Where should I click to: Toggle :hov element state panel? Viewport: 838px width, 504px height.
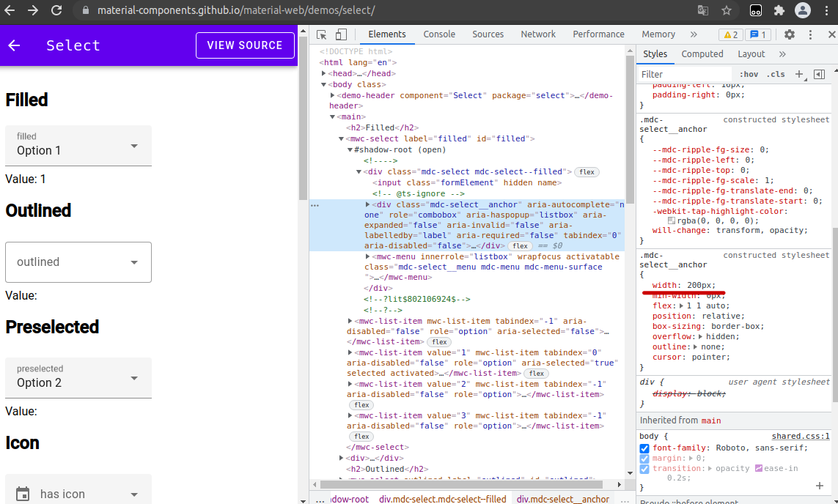click(x=749, y=74)
